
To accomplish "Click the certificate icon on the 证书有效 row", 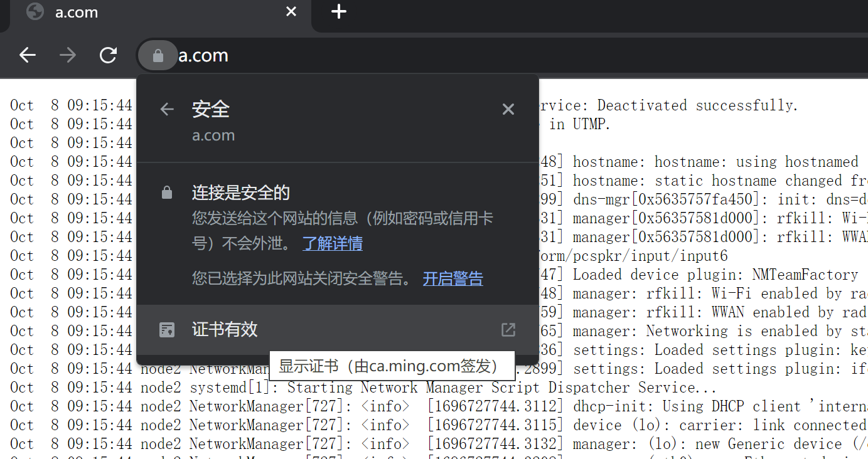I will pyautogui.click(x=166, y=329).
